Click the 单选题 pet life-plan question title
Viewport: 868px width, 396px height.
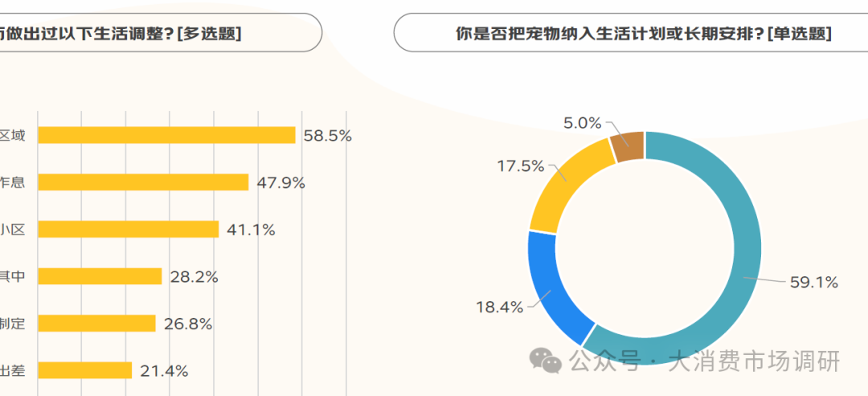(643, 34)
